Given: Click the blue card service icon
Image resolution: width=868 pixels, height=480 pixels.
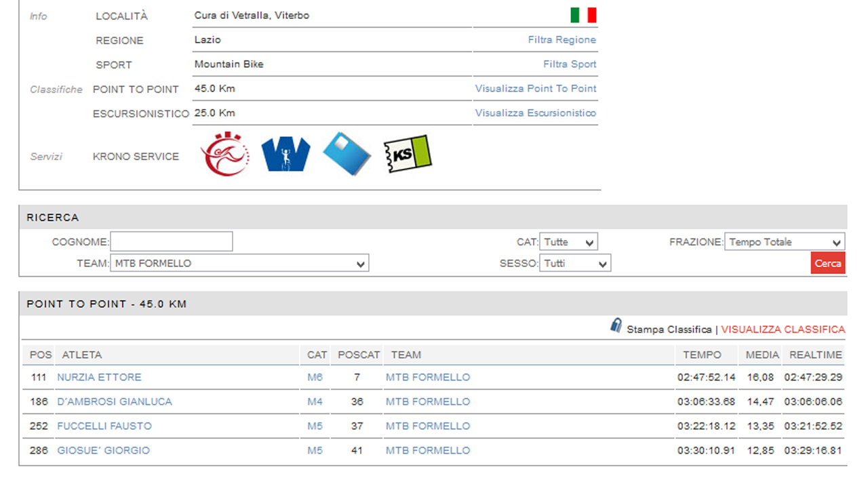Looking at the screenshot, I should 347,154.
